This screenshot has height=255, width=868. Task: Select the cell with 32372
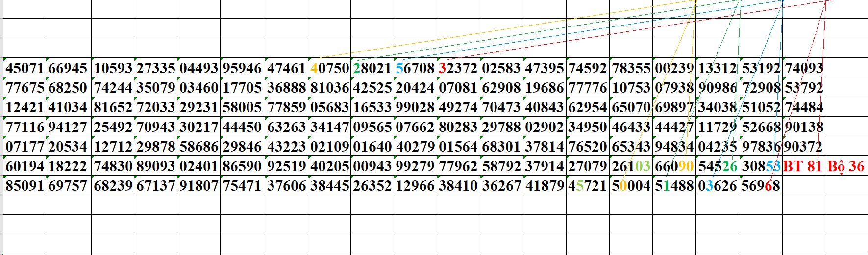[x=458, y=68]
